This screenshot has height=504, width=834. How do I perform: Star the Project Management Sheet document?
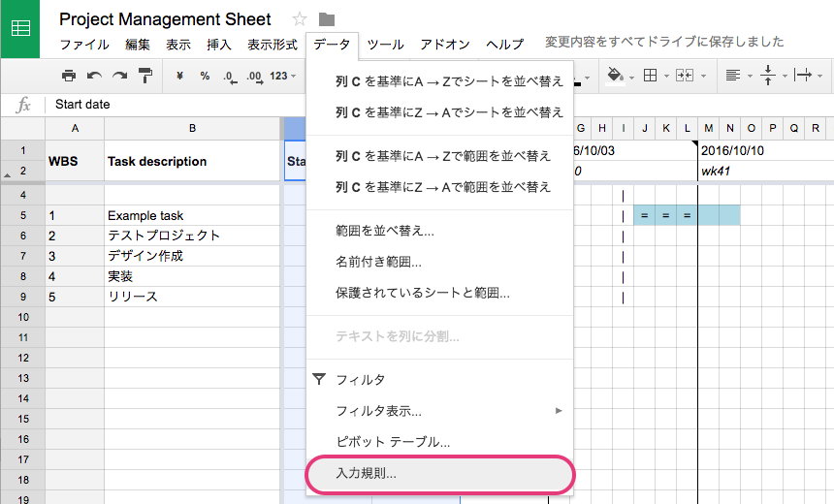(x=300, y=19)
